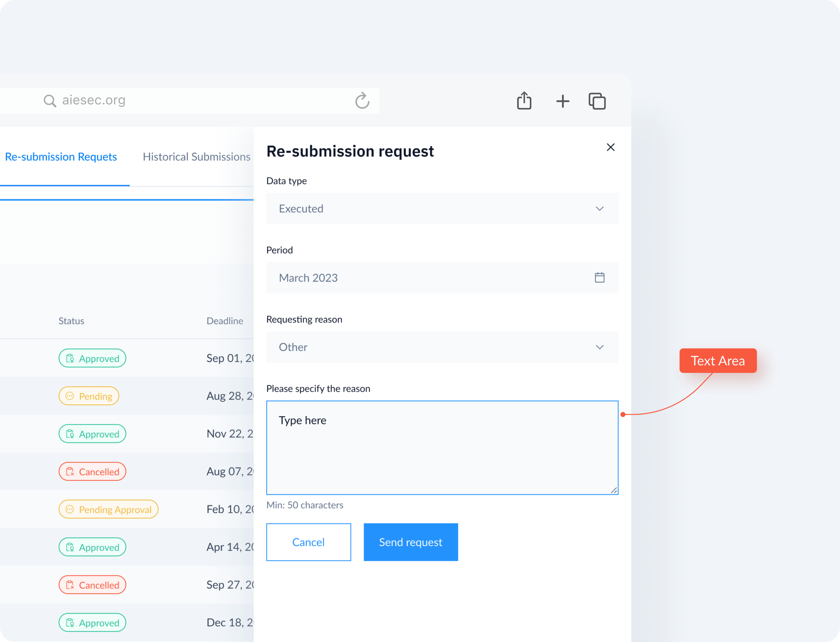Click the Requesting reason label
This screenshot has width=840, height=642.
click(x=304, y=319)
